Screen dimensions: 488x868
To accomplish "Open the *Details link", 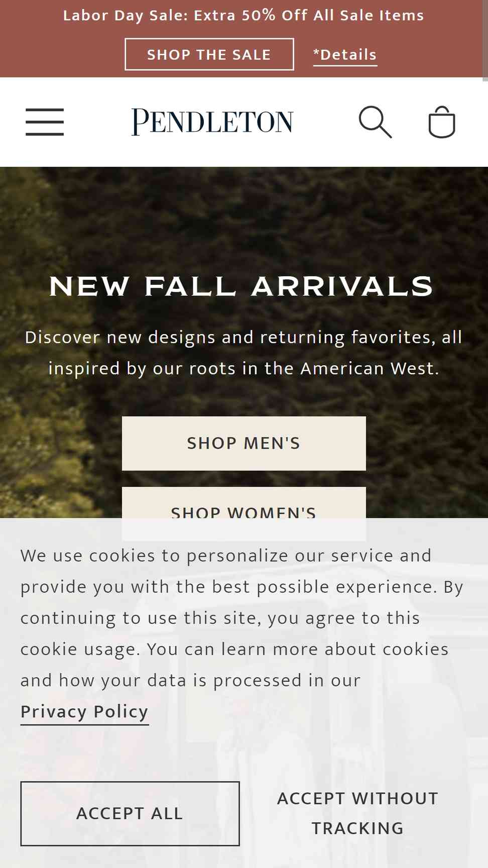I will point(345,55).
